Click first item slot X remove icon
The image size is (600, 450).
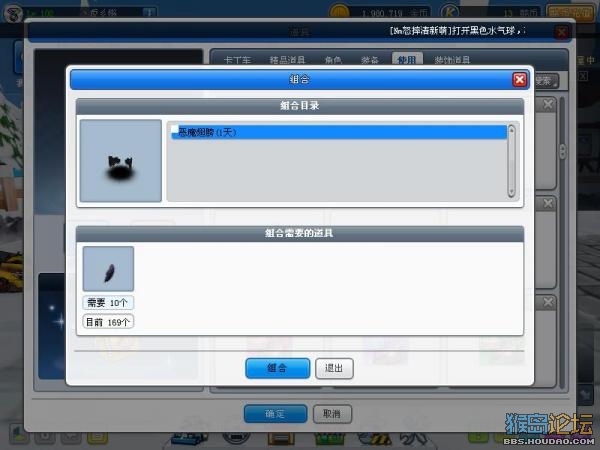(x=548, y=104)
